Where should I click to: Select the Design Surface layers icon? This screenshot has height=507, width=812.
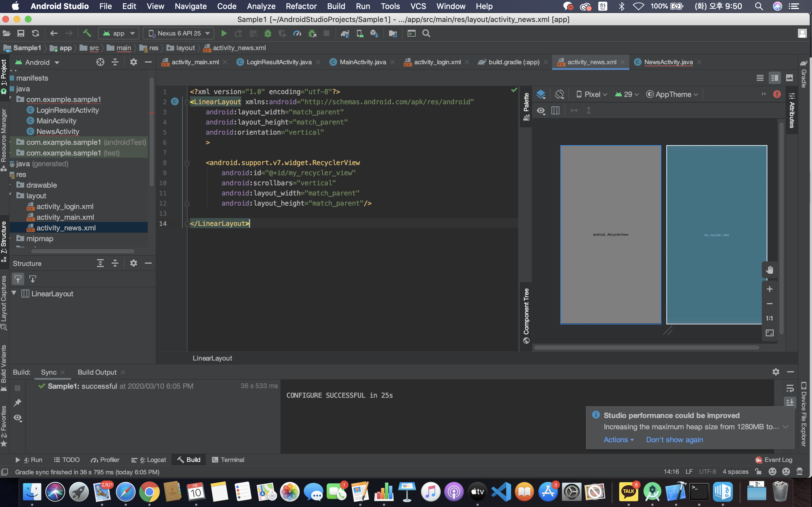coord(540,95)
